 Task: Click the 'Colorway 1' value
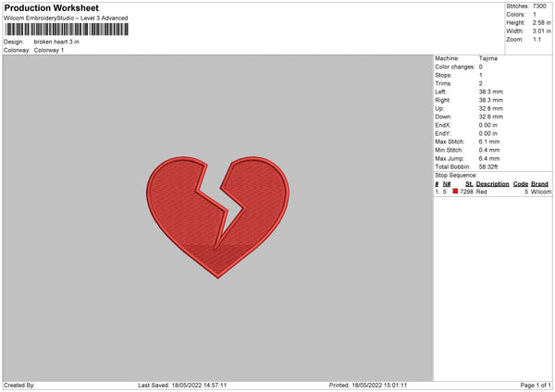(49, 50)
